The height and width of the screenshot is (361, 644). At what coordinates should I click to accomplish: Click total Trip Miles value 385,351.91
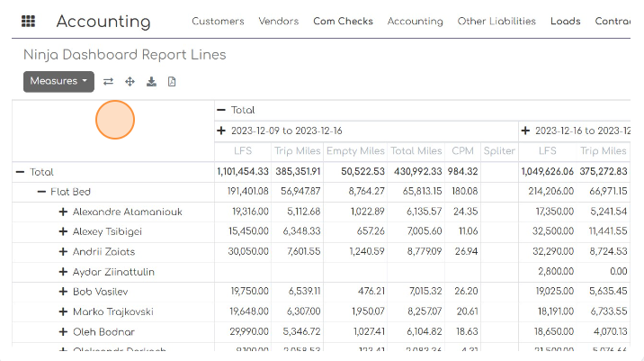[298, 171]
